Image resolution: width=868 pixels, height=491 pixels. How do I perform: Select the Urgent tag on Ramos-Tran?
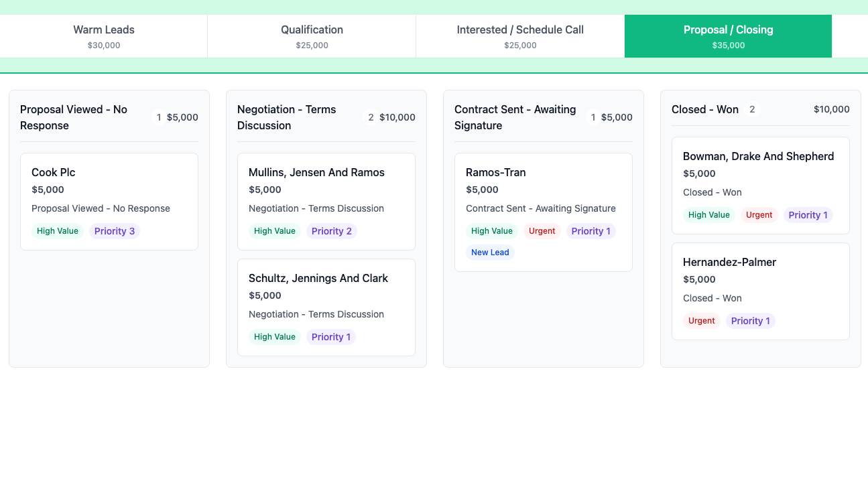[x=542, y=230]
